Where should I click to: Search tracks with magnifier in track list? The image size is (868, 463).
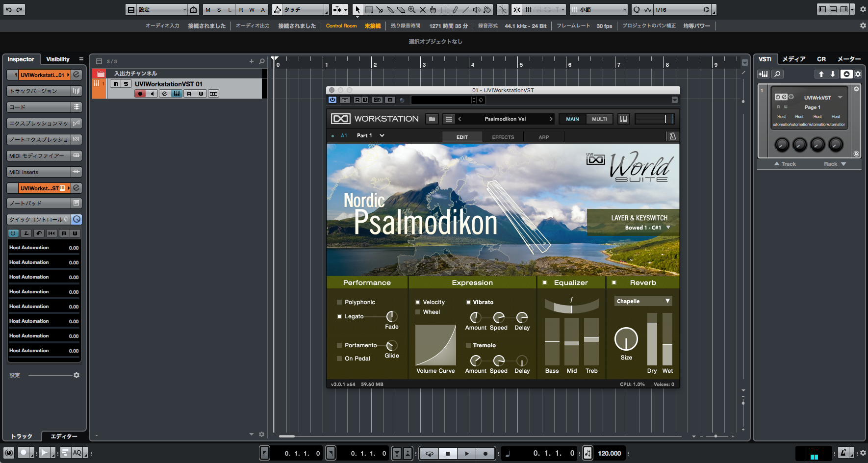[262, 61]
